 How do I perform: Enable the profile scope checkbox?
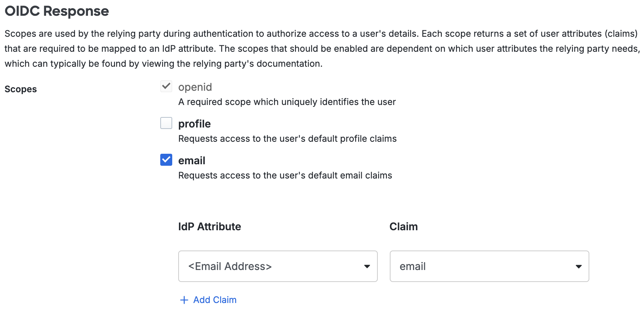166,123
